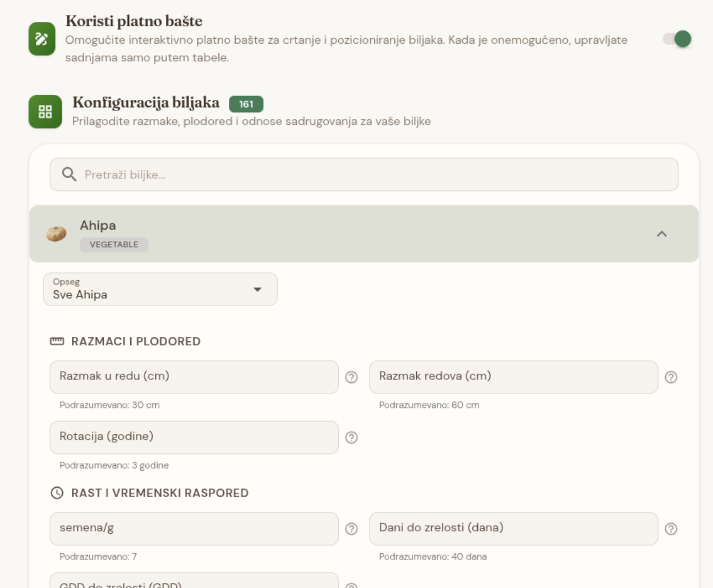Click the semena/g input field

point(194,529)
